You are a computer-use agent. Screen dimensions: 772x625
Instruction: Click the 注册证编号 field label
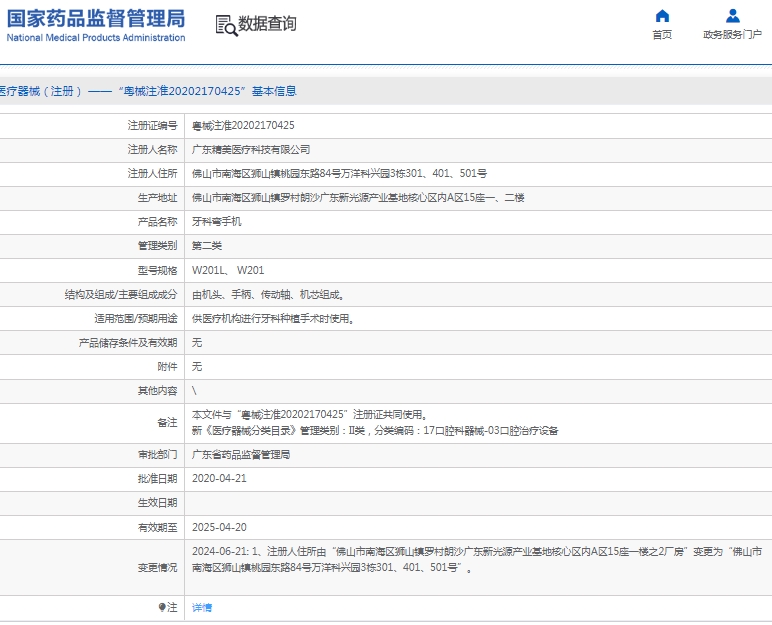(153, 126)
